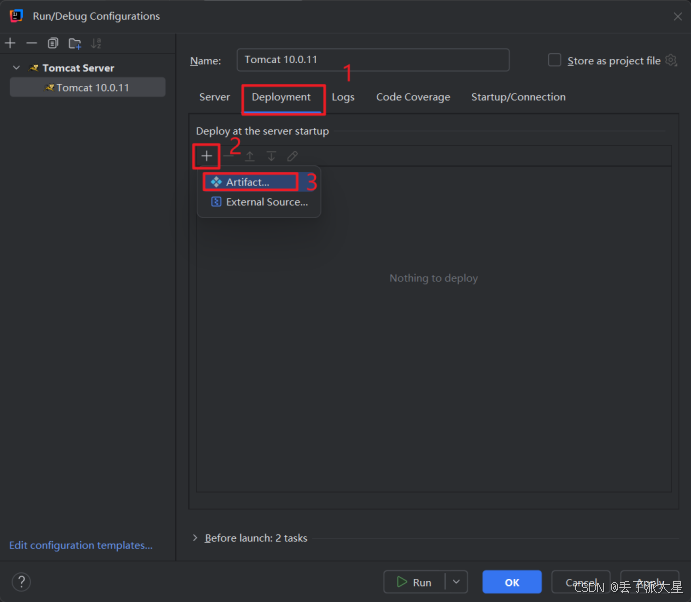Sort configurations alphabetically
Screen dimensions: 692x602
[x=96, y=43]
